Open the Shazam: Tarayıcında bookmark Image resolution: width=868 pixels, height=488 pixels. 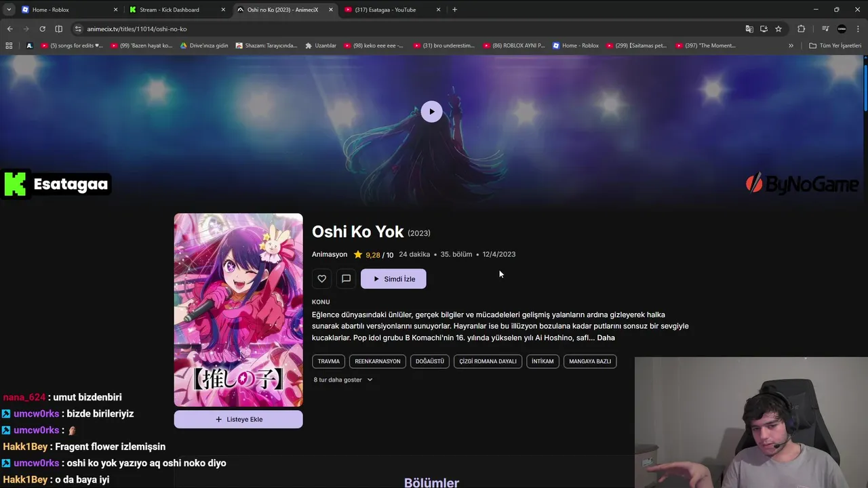click(x=267, y=45)
